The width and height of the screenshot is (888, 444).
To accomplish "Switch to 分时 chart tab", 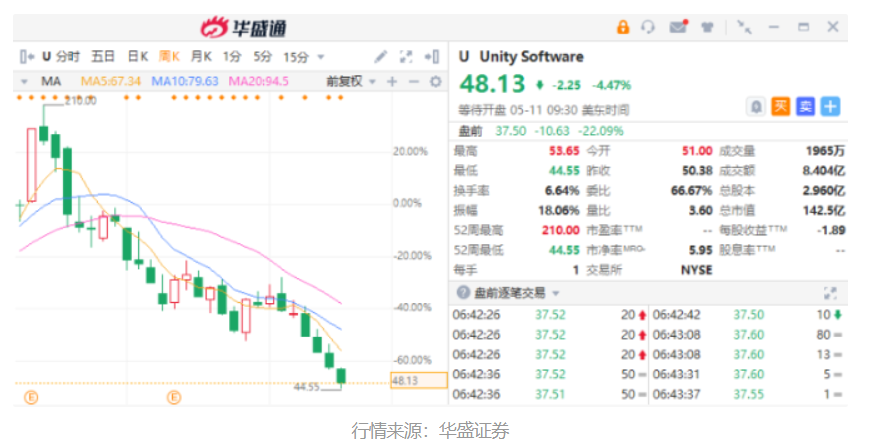I will 68,57.
